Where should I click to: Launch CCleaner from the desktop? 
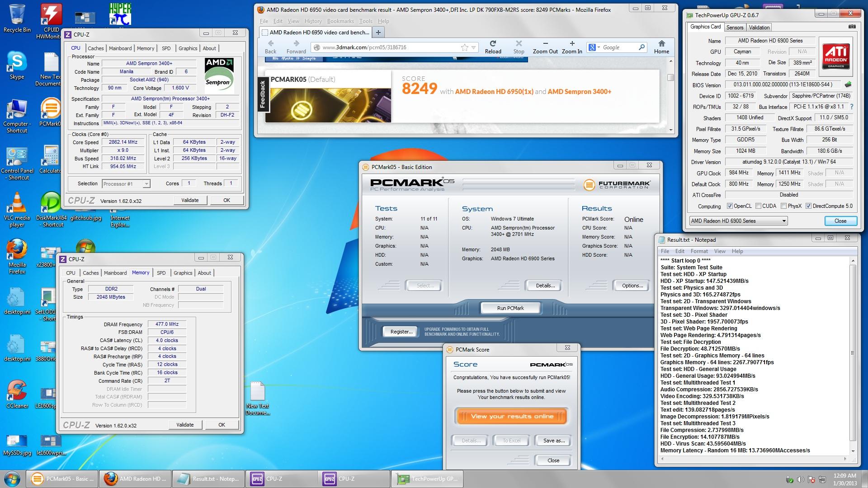tap(17, 394)
